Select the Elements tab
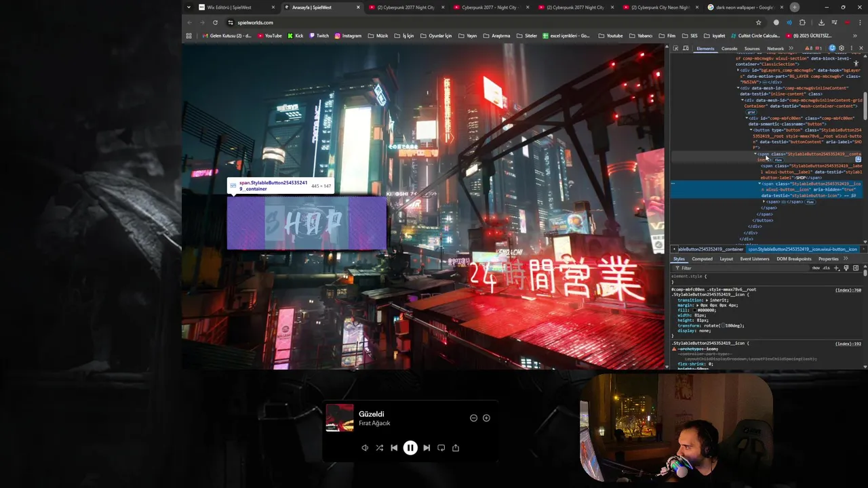Screen dimensions: 868x488 pos(705,49)
